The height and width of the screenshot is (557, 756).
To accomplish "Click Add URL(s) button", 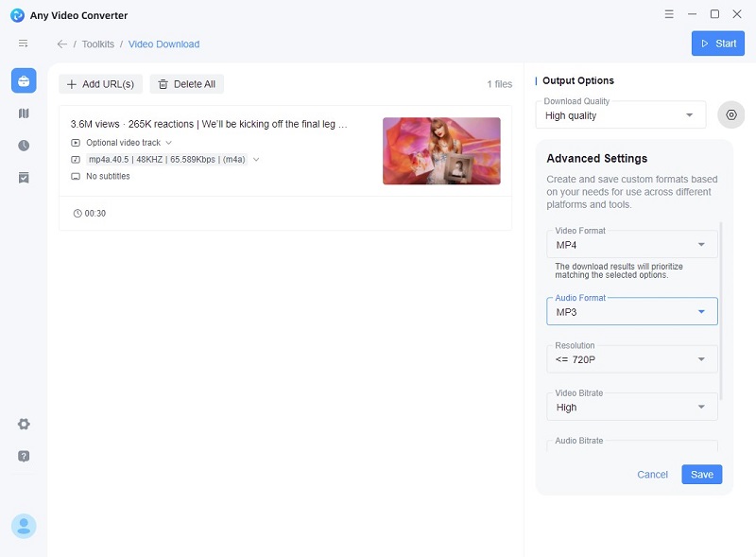I will pos(101,84).
